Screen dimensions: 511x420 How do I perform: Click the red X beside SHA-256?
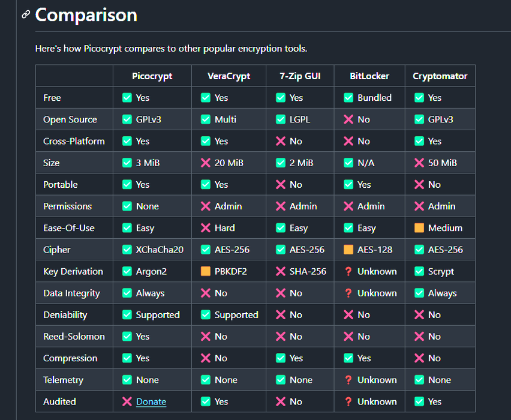click(x=280, y=271)
